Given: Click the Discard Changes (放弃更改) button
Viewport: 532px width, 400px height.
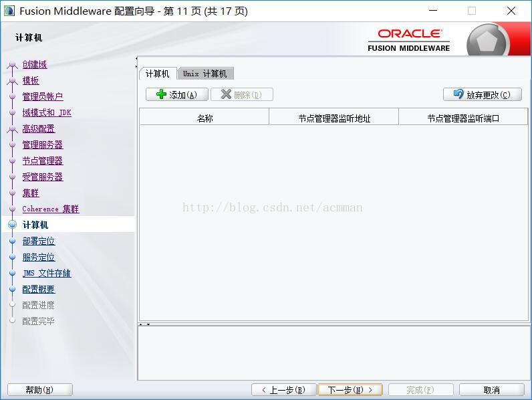Looking at the screenshot, I should (482, 94).
